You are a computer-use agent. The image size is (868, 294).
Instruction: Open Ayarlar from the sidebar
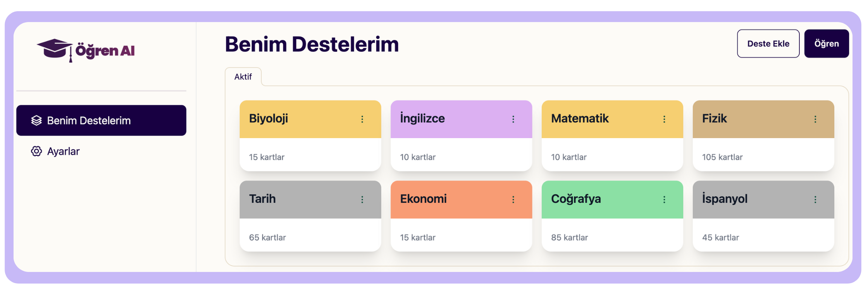(x=63, y=151)
